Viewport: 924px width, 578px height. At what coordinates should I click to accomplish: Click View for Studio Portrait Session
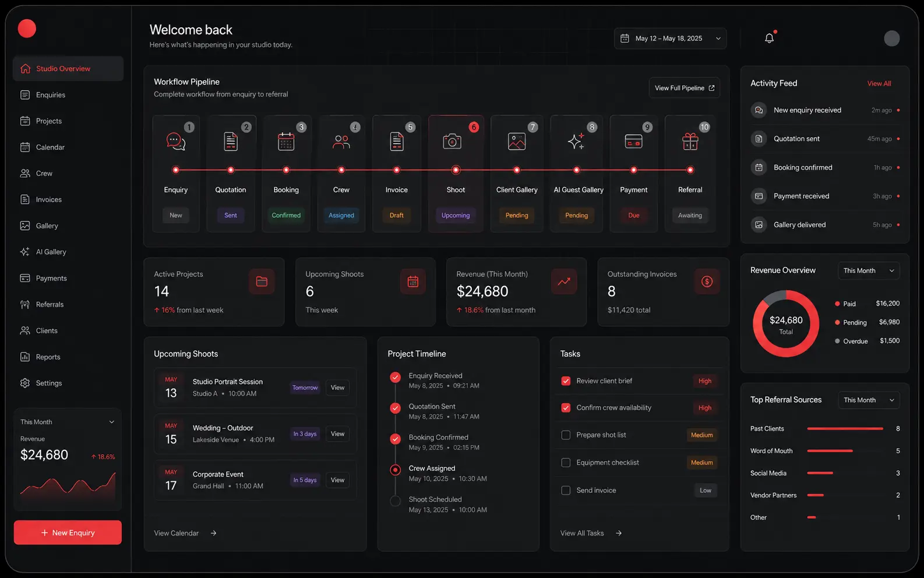337,387
